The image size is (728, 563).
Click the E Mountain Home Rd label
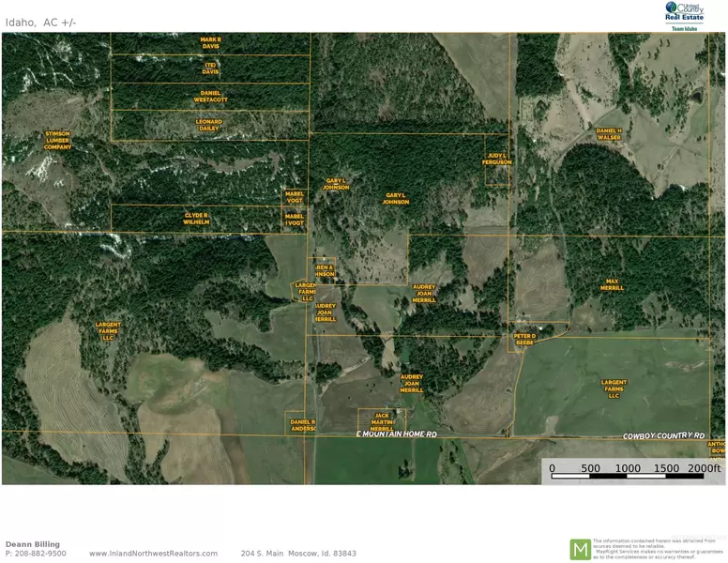pyautogui.click(x=397, y=434)
